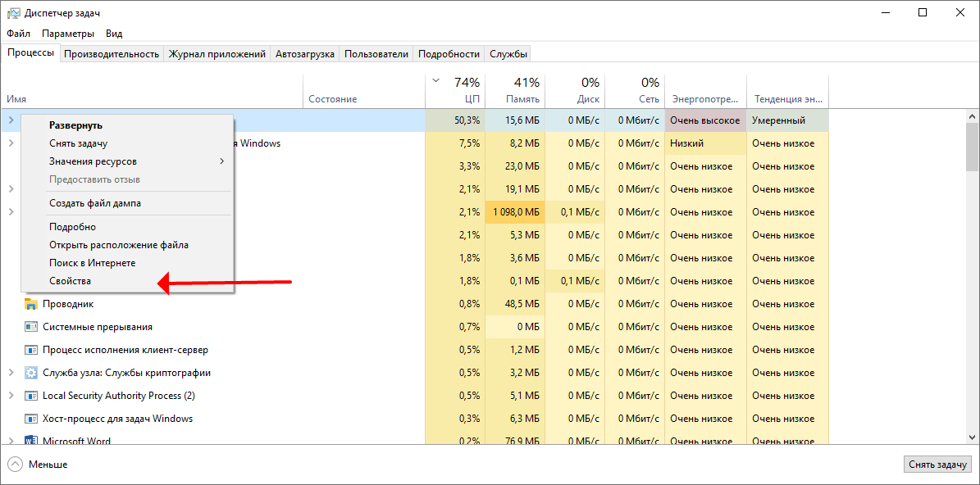
Task: Click the Системные прерывания process icon
Action: pyautogui.click(x=30, y=326)
